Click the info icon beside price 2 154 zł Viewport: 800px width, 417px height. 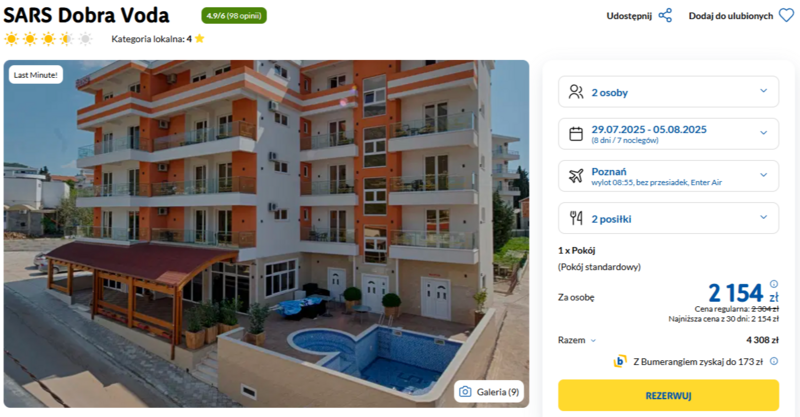[774, 284]
